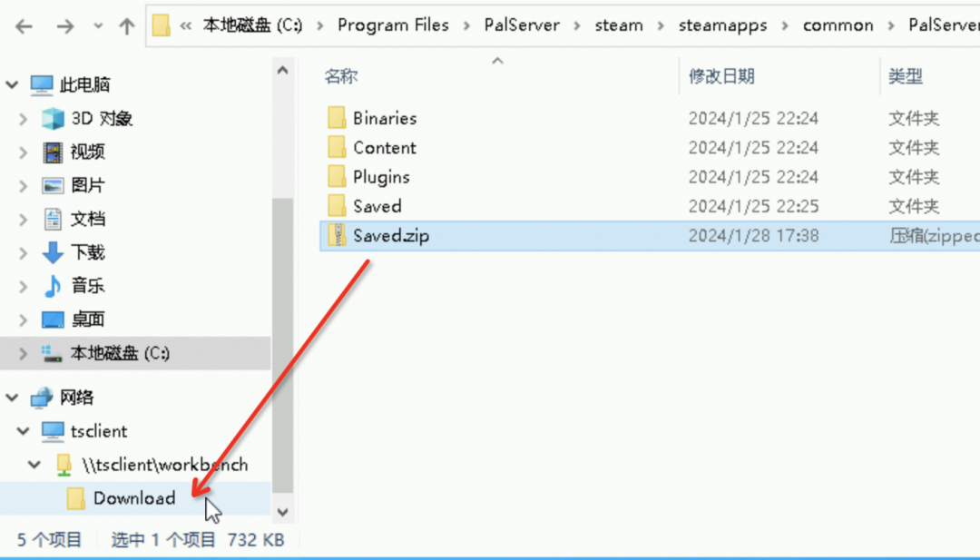Collapse the 网络 network tree node

click(13, 398)
